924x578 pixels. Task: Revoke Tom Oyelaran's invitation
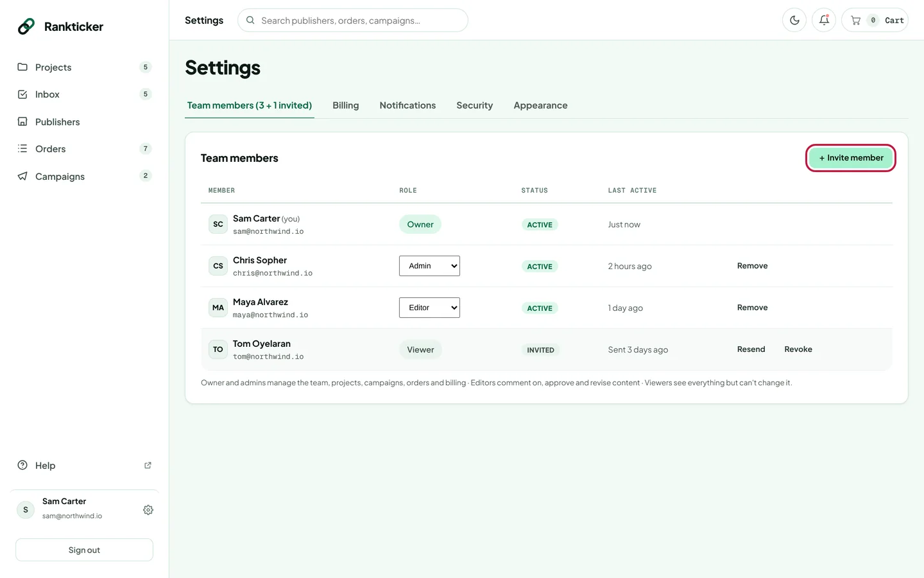tap(798, 349)
